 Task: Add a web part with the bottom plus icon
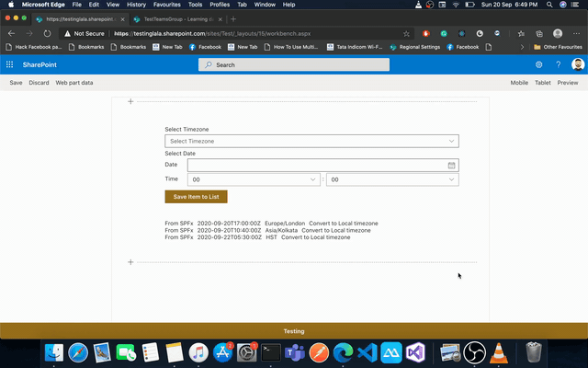pyautogui.click(x=130, y=262)
